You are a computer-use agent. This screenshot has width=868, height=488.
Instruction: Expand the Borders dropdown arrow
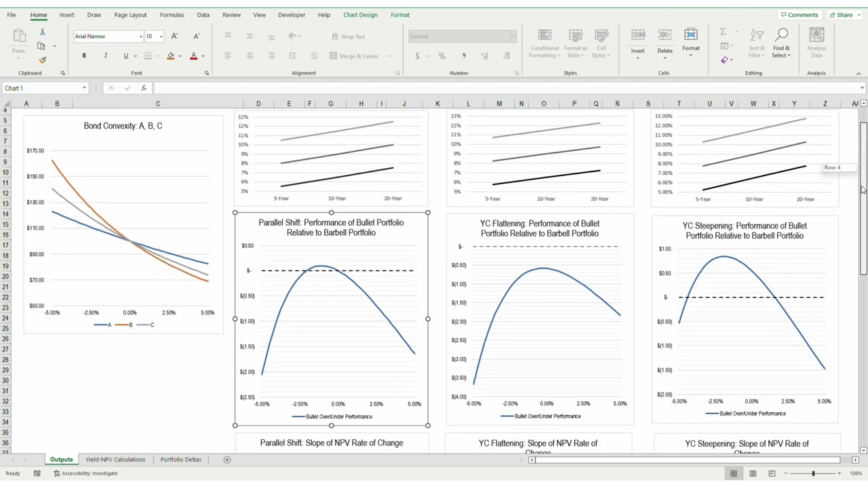tap(157, 56)
